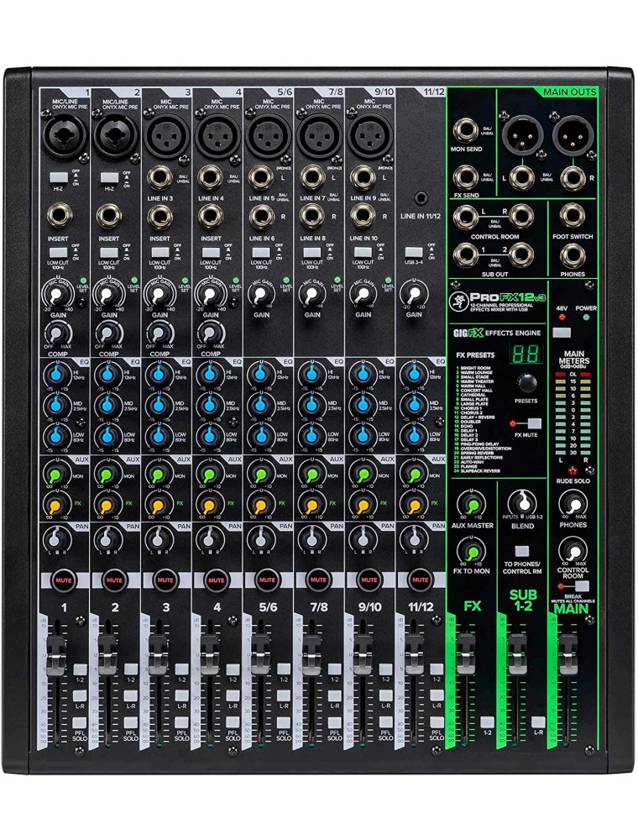This screenshot has width=638, height=840.
Task: Mute channel 5/6 using its MUTE button
Action: coord(267,580)
